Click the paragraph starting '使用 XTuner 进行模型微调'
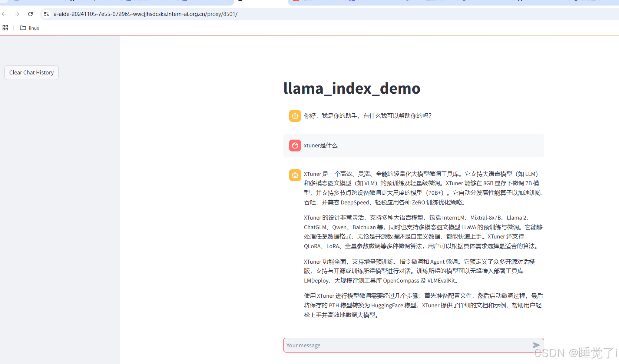619x364 pixels. pyautogui.click(x=423, y=305)
